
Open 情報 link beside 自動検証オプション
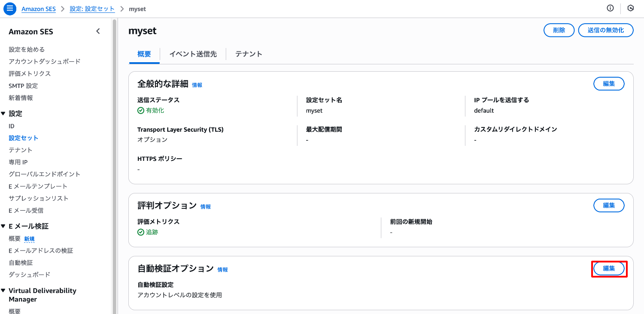click(x=222, y=270)
